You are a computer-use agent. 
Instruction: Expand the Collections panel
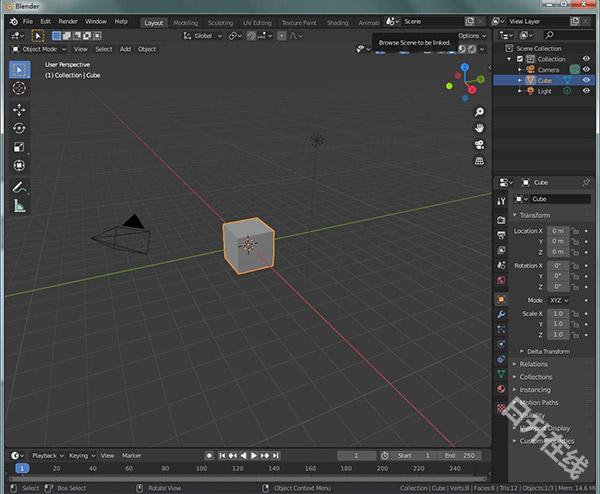pos(535,377)
